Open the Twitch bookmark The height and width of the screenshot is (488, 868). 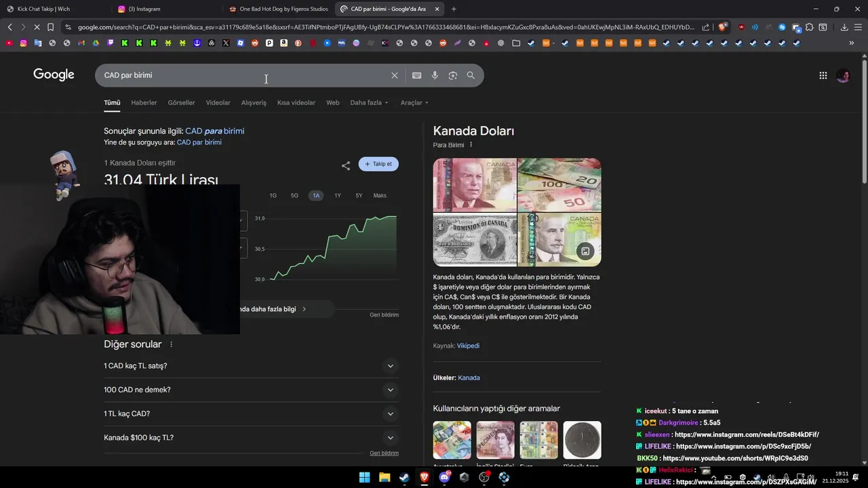110,43
